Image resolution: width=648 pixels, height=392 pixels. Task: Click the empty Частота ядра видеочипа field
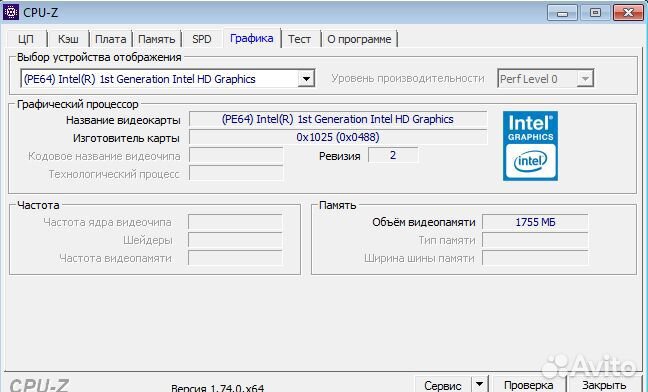pos(235,222)
